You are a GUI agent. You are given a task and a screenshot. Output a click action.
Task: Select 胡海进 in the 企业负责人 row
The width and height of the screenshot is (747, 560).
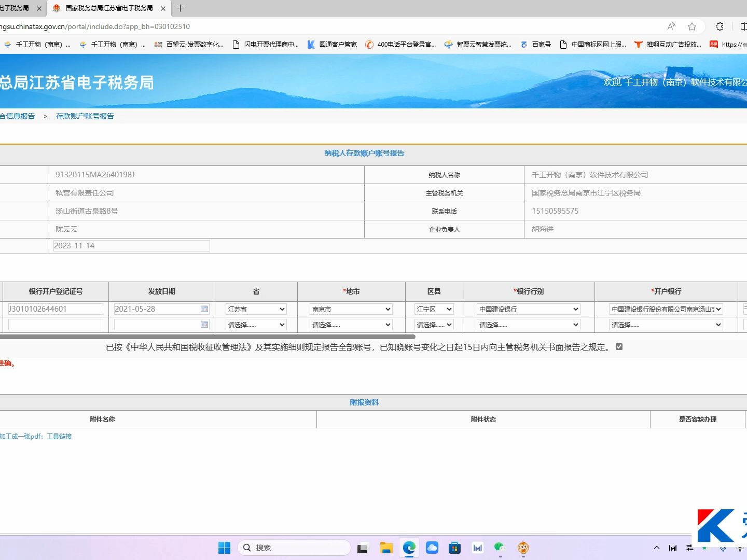click(x=543, y=229)
